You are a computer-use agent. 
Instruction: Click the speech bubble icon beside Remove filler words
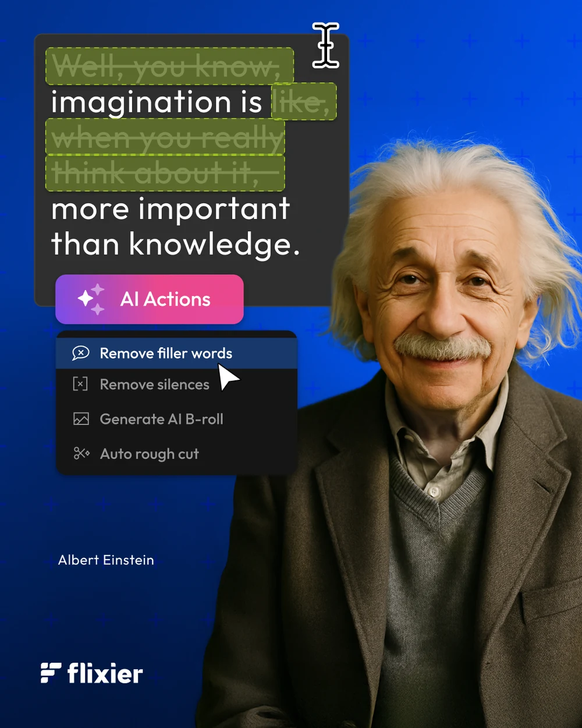pyautogui.click(x=81, y=353)
